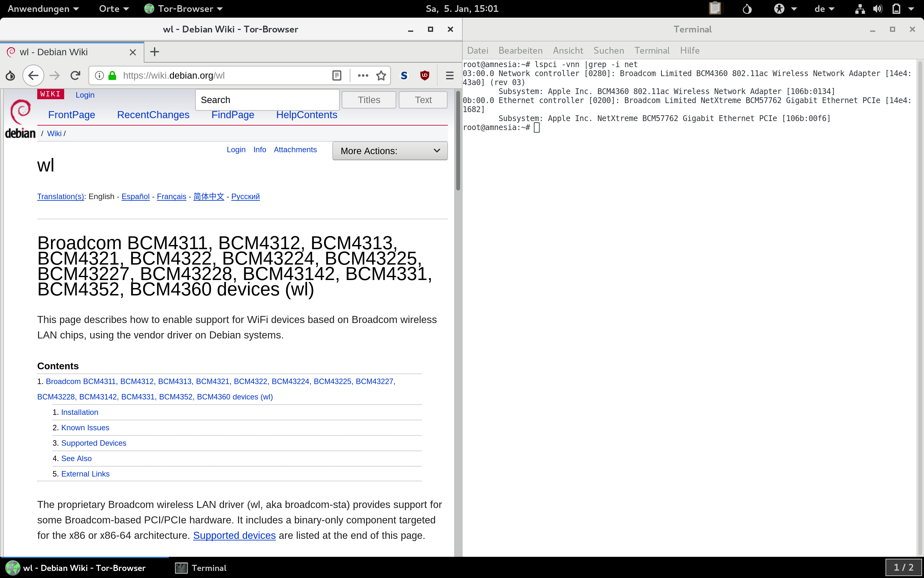The width and height of the screenshot is (924, 578).
Task: Switch to the Русский translation
Action: [245, 197]
